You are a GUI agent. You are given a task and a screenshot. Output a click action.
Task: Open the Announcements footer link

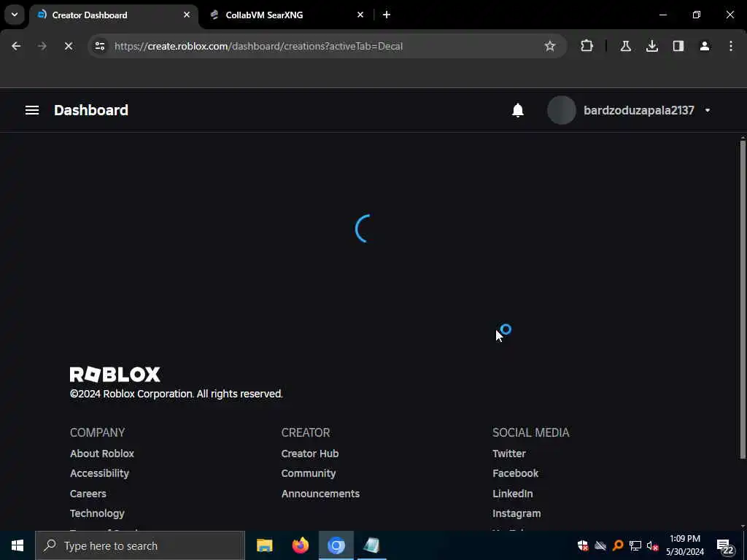click(x=320, y=494)
